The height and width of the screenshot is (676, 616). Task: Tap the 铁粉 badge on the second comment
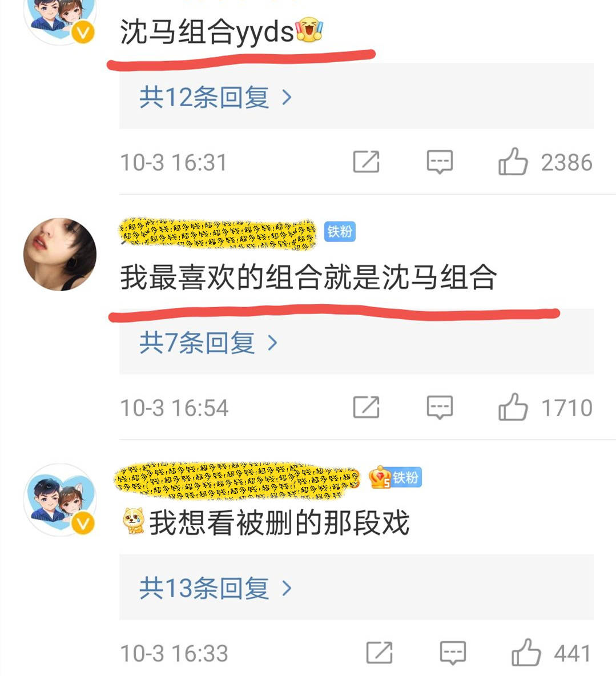[x=340, y=232]
